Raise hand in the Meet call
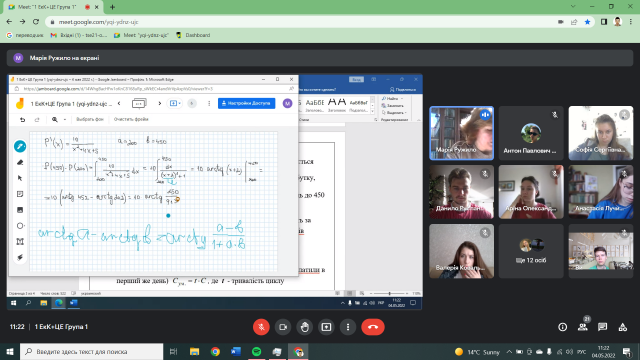The width and height of the screenshot is (640, 360). pos(304,327)
